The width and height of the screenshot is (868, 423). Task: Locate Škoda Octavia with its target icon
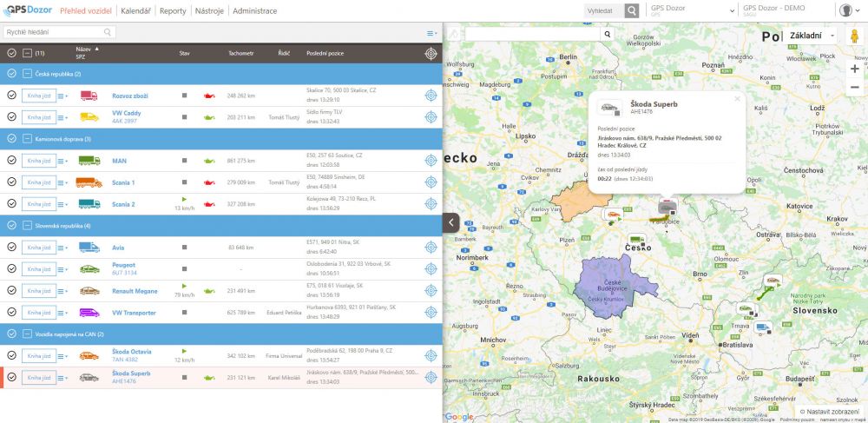[x=431, y=355]
